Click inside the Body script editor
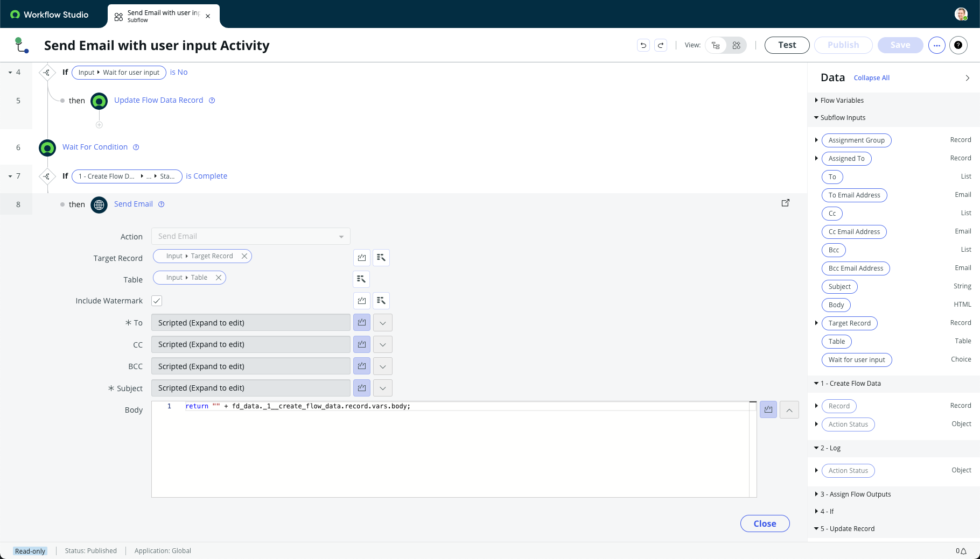The height and width of the screenshot is (559, 980). pos(454,449)
